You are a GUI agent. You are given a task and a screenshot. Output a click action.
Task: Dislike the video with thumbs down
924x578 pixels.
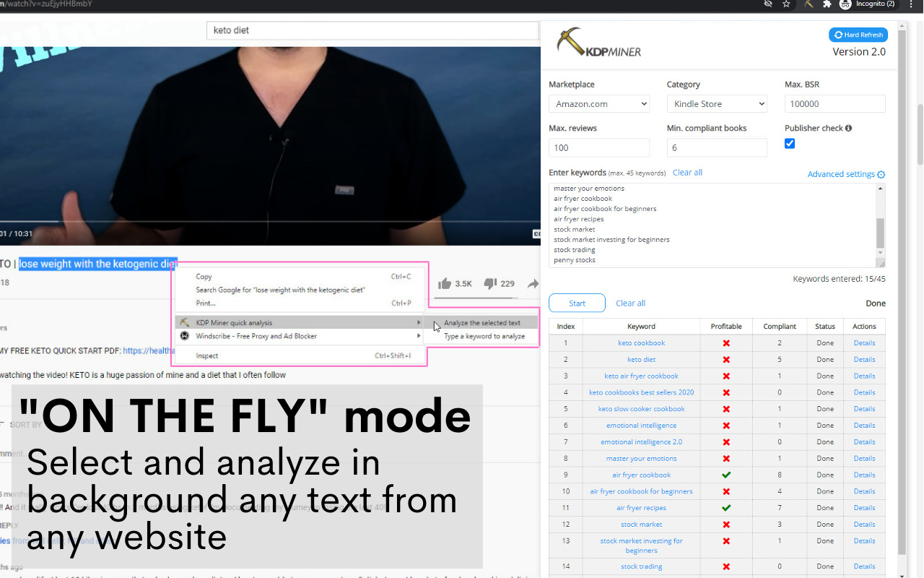490,284
